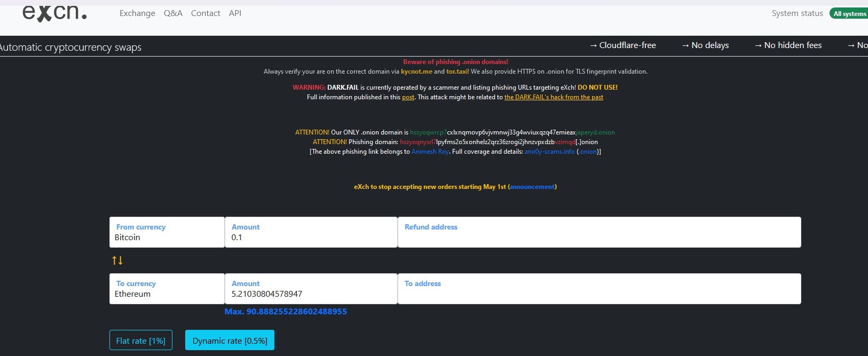Open the API page

[235, 13]
